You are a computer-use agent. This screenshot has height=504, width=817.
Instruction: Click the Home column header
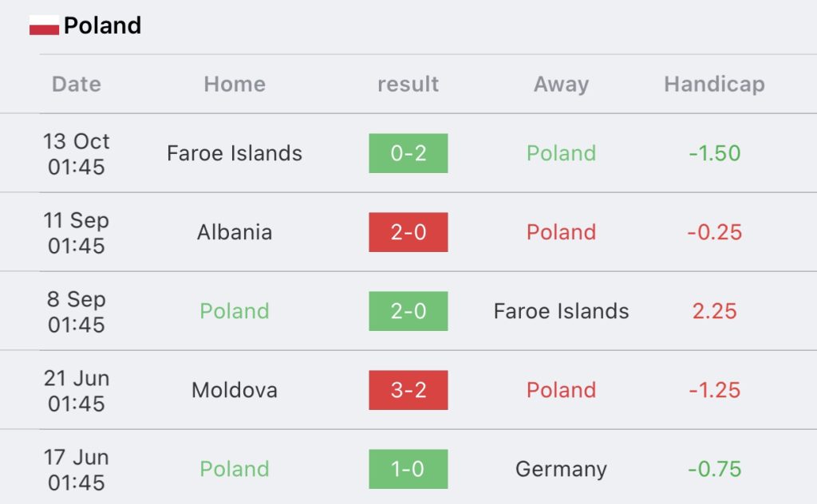click(x=235, y=84)
